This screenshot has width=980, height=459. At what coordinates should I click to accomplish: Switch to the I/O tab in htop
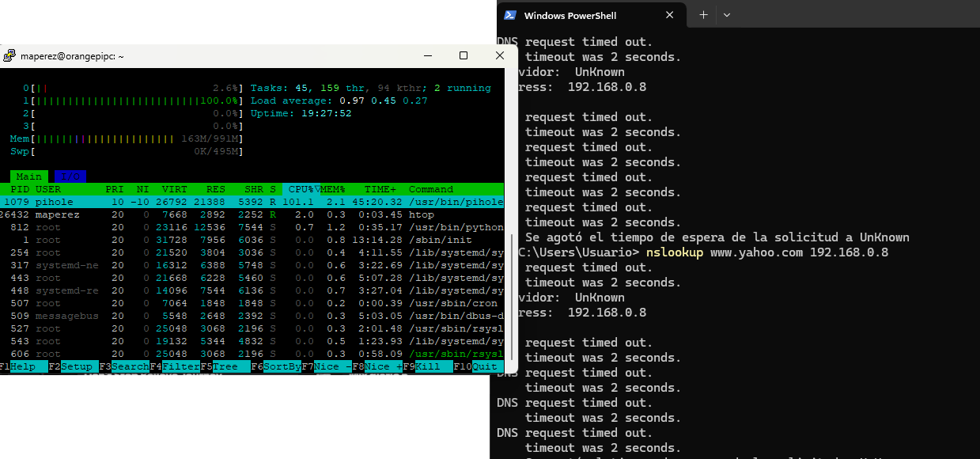(70, 176)
